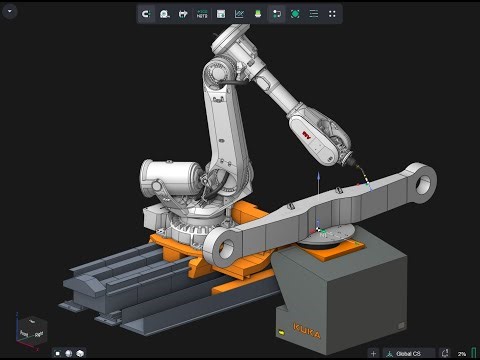
Task: Open the tool search magnifier icon
Action: coord(165,14)
